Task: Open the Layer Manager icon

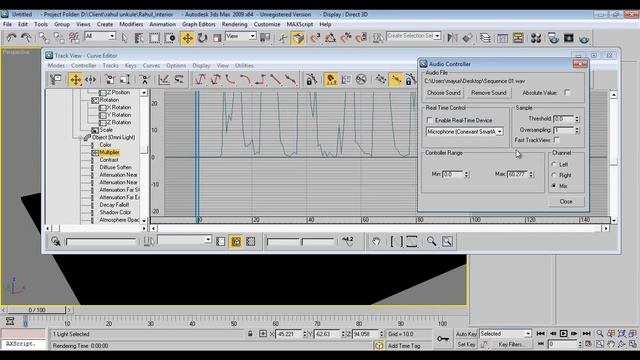Action: click(x=485, y=38)
